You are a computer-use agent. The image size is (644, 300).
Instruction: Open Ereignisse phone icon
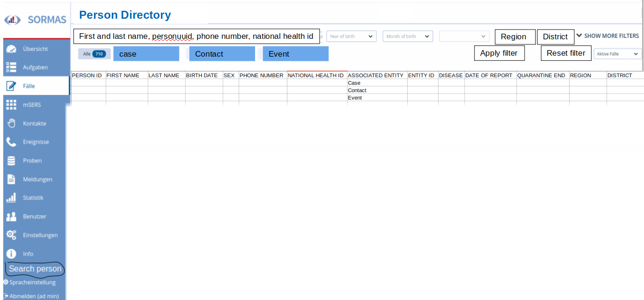coord(12,142)
